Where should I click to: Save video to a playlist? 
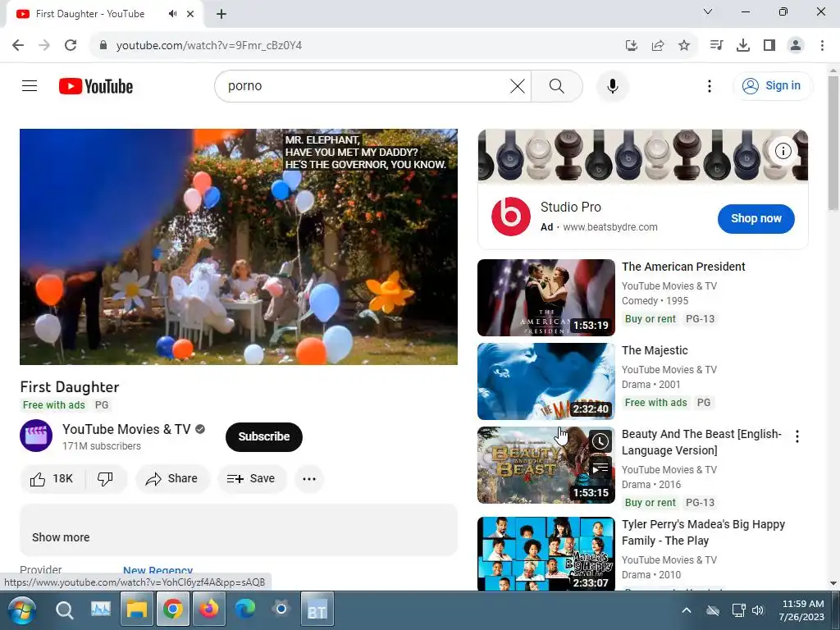252,478
